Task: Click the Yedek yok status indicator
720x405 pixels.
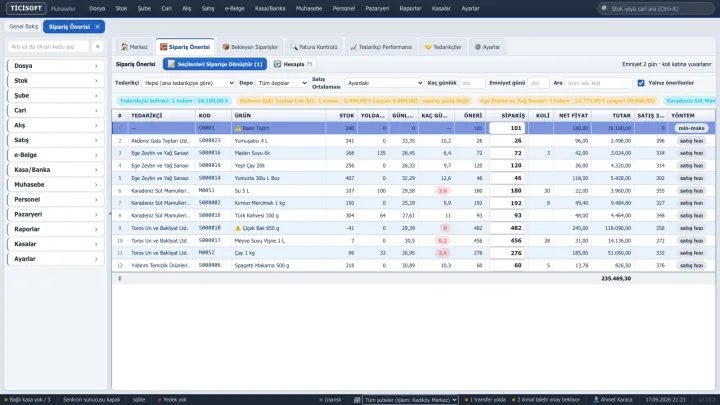Action: click(172, 400)
